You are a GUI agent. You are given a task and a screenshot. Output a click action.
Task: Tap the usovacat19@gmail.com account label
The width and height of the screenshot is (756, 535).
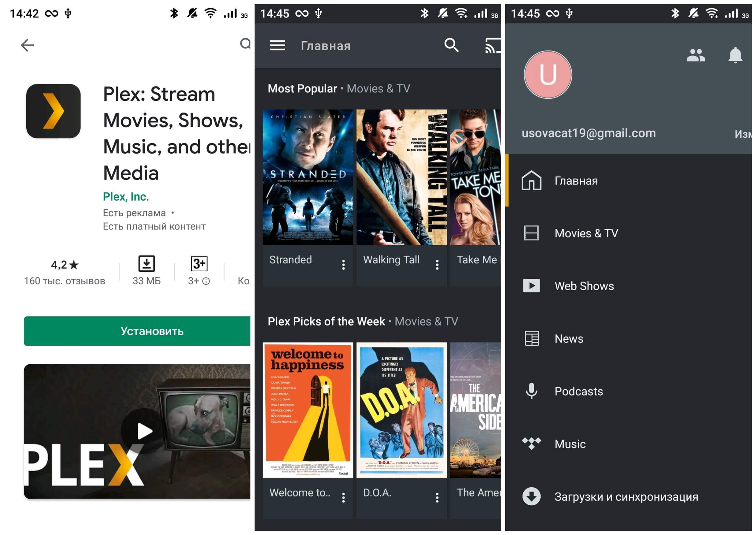pos(589,133)
